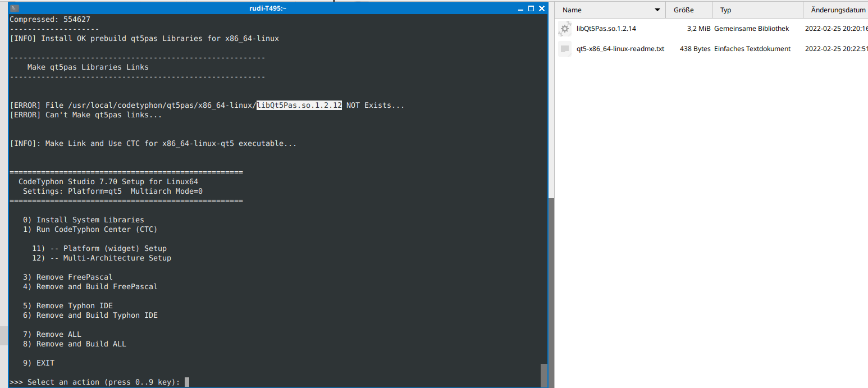Click 'Make qt5pas Libraries Links' heading
This screenshot has height=388, width=868.
pyautogui.click(x=88, y=67)
